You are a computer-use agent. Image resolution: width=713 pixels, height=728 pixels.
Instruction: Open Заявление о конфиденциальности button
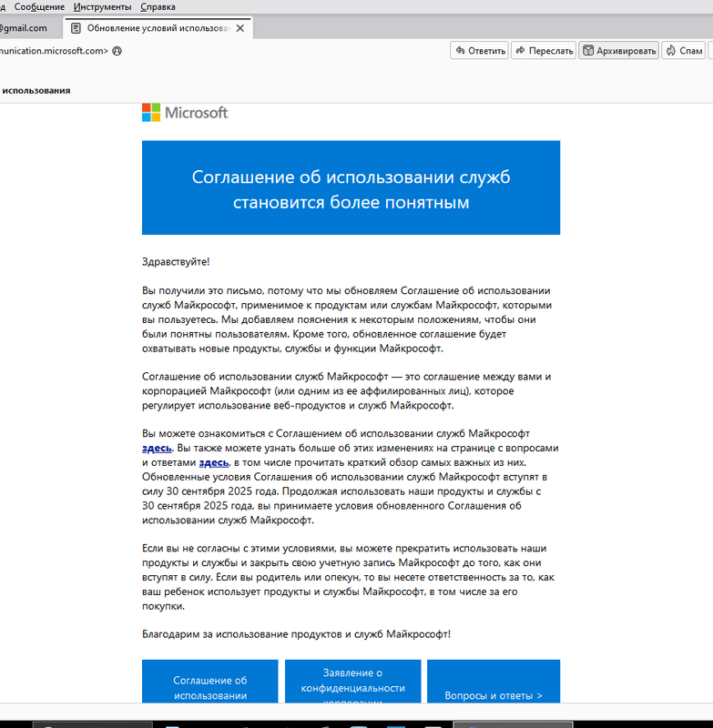click(x=352, y=681)
